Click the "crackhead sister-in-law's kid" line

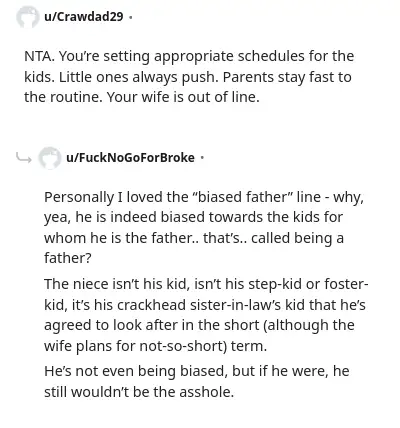point(205,305)
